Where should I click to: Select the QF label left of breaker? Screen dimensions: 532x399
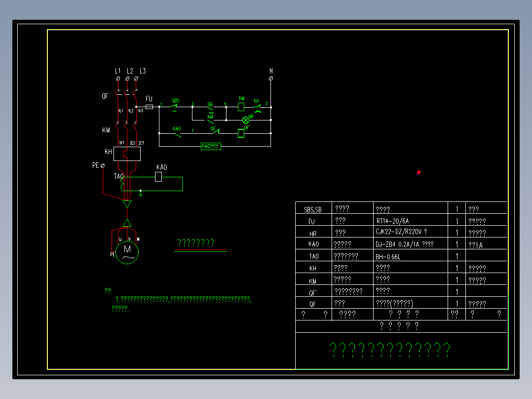(105, 96)
